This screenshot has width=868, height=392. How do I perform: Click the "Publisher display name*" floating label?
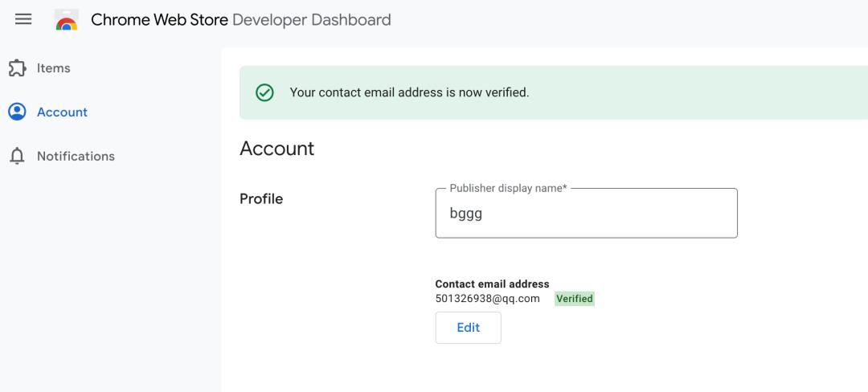[x=508, y=188]
